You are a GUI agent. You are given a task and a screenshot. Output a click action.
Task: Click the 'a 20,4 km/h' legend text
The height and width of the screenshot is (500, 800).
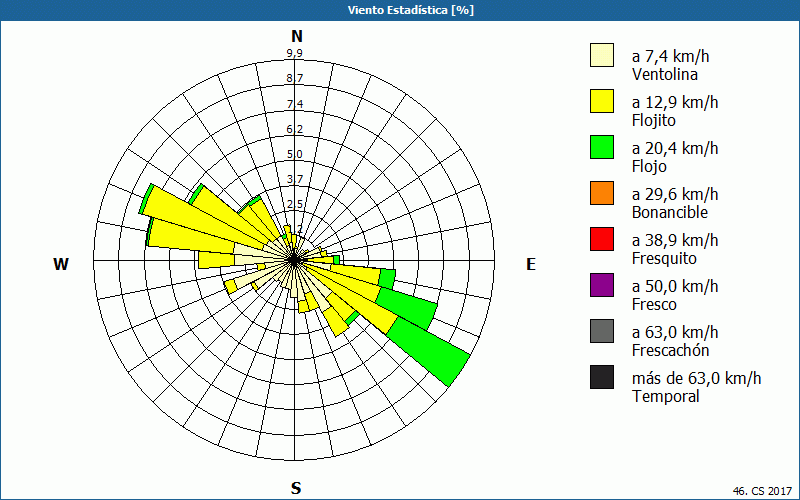click(675, 148)
